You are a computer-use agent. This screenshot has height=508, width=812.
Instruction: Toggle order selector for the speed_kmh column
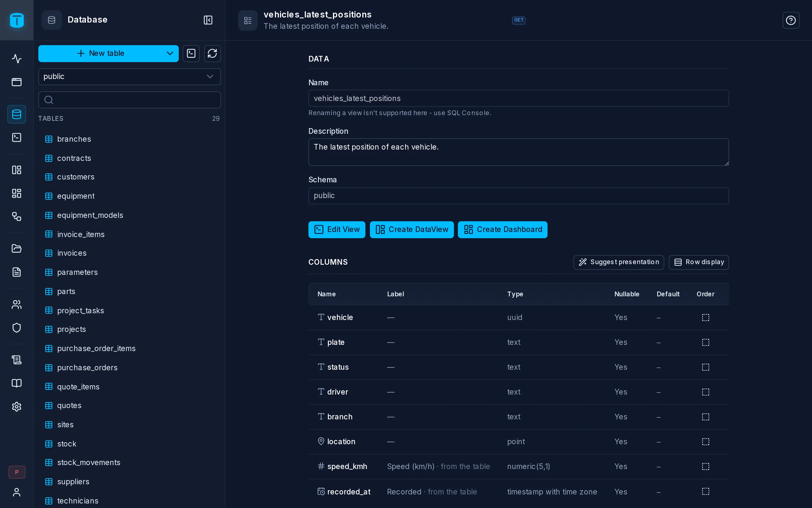click(x=706, y=466)
